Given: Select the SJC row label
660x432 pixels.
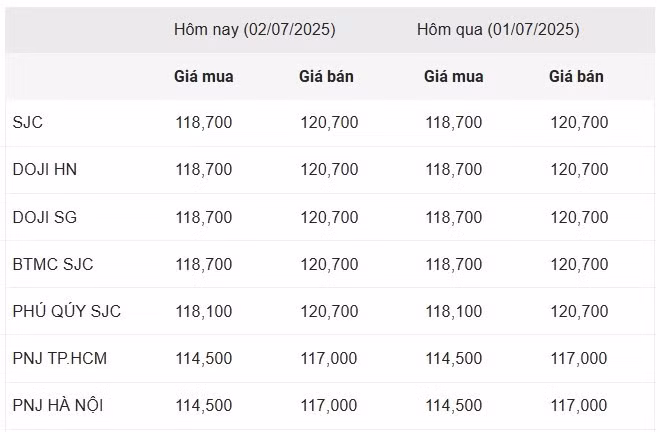Looking at the screenshot, I should coord(28,123).
